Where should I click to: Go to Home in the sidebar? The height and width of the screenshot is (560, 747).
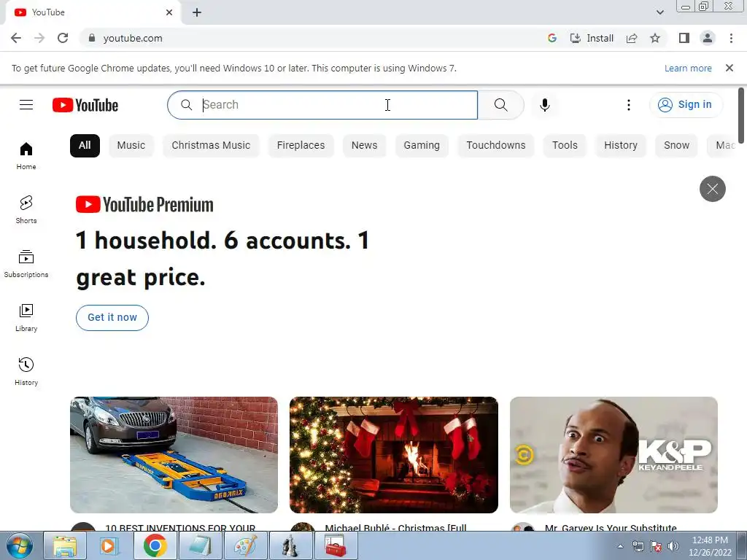[26, 156]
